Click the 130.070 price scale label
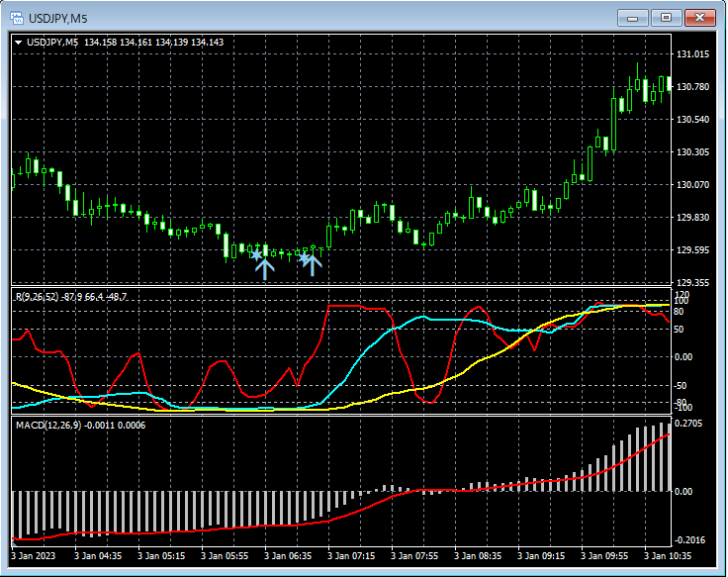Screen dimensions: 728x577 tap(692, 184)
